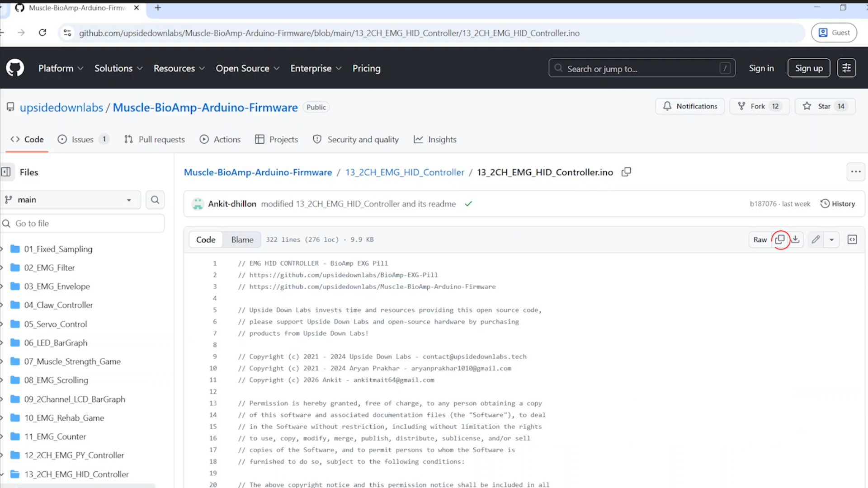Collapse the Files side panel
The width and height of the screenshot is (868, 488).
(x=6, y=172)
